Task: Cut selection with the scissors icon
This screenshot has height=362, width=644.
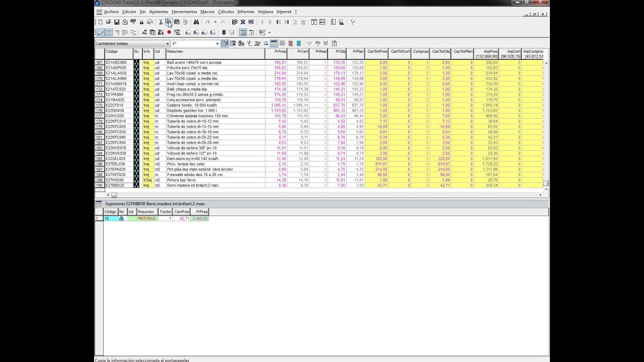Action: (x=161, y=22)
